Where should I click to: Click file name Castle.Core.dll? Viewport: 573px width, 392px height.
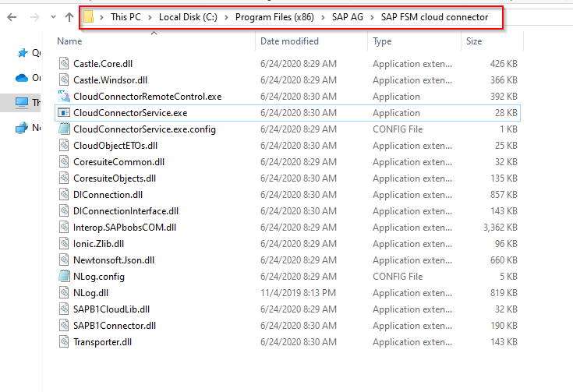103,64
